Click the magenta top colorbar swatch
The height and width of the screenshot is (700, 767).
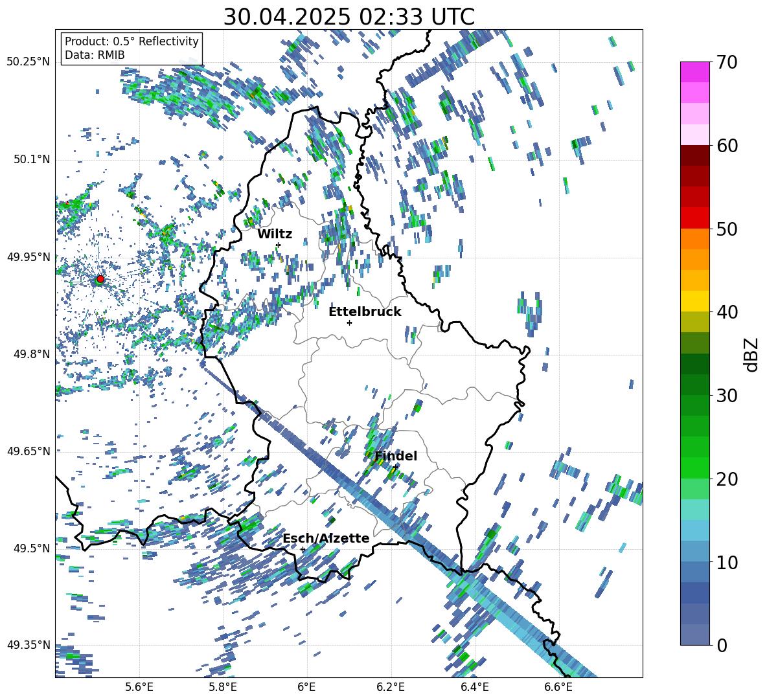tap(694, 72)
